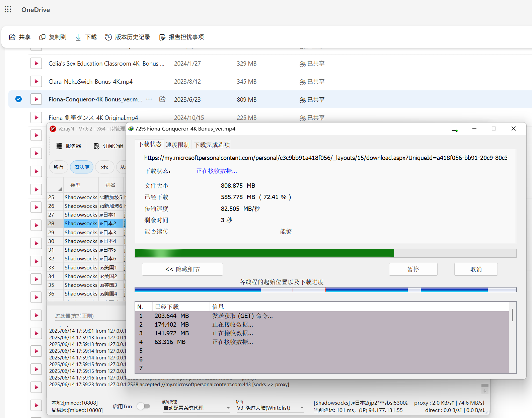Play Celia's Sex Education Classroom video icon
The image size is (532, 418).
(36, 63)
